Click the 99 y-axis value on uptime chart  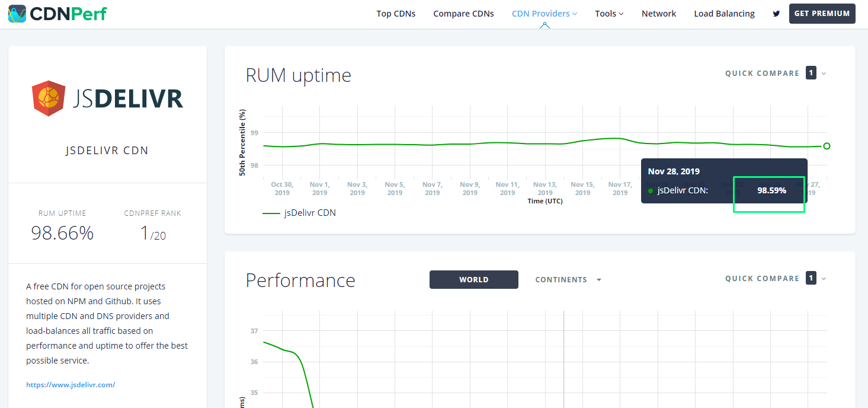click(254, 133)
